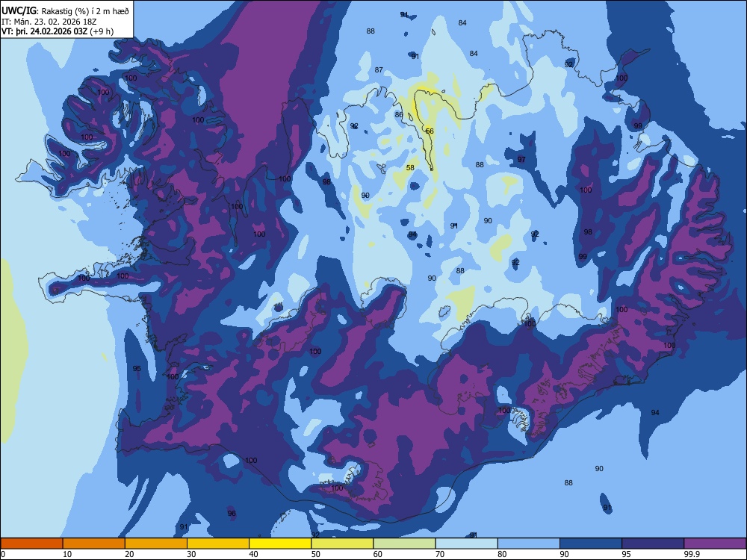Click the '58' humidity value on the map

click(410, 167)
